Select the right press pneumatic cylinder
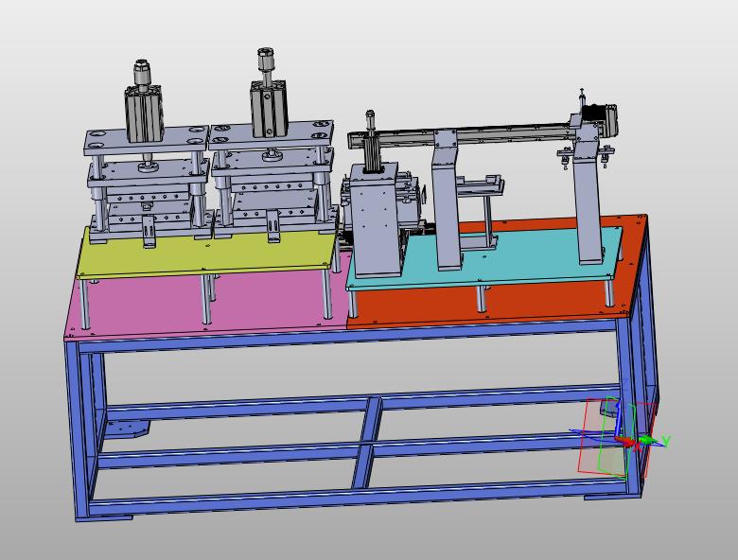This screenshot has height=560, width=738. coord(269,109)
